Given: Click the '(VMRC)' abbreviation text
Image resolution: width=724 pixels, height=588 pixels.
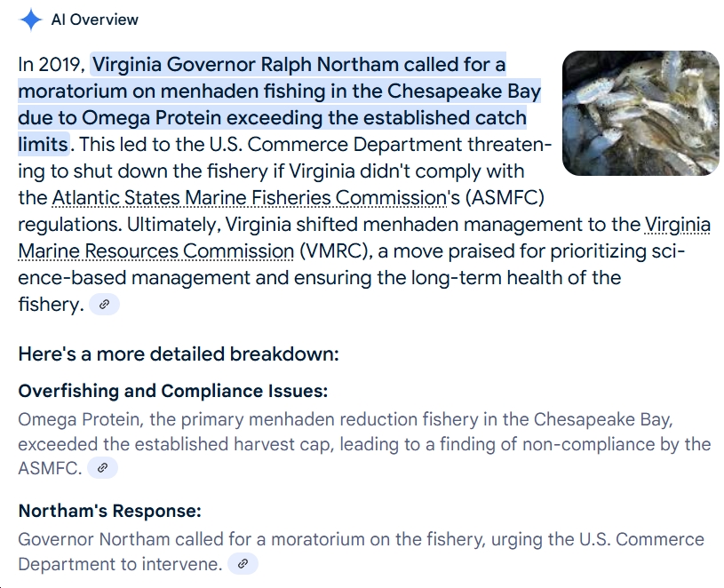Looking at the screenshot, I should [x=336, y=251].
